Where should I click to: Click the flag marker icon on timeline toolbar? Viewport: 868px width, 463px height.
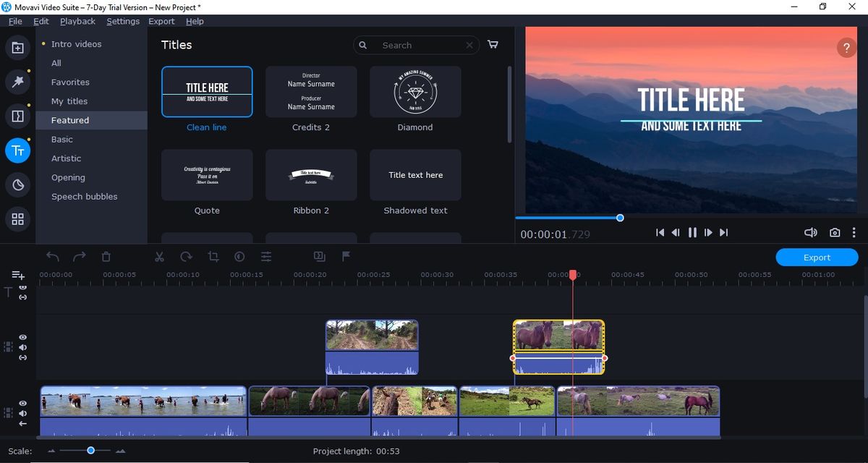[346, 256]
